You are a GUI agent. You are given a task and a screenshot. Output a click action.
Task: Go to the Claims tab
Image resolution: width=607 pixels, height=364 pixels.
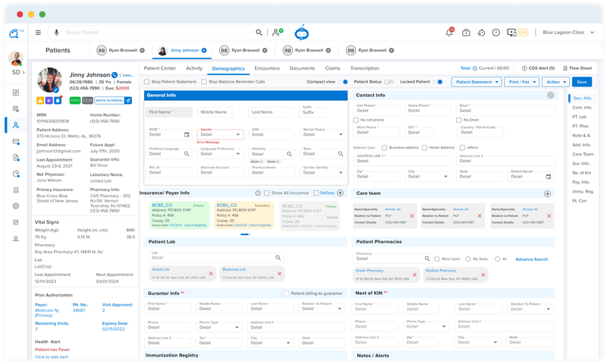(332, 68)
